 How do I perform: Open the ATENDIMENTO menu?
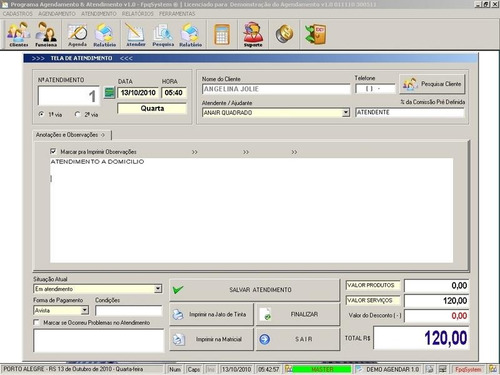click(x=99, y=14)
